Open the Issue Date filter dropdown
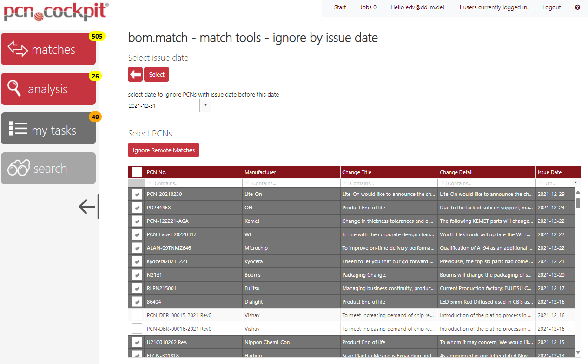Screen dimensions: 588x364 [x=576, y=182]
